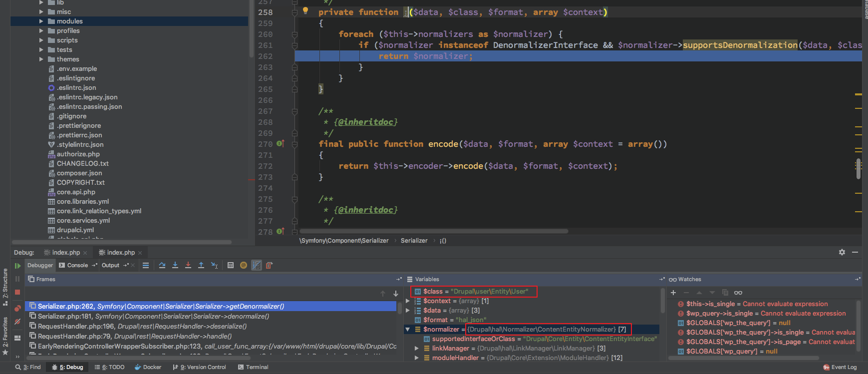The image size is (868, 374).
Task: Open the Evaluate Expression calculator icon
Action: [231, 266]
